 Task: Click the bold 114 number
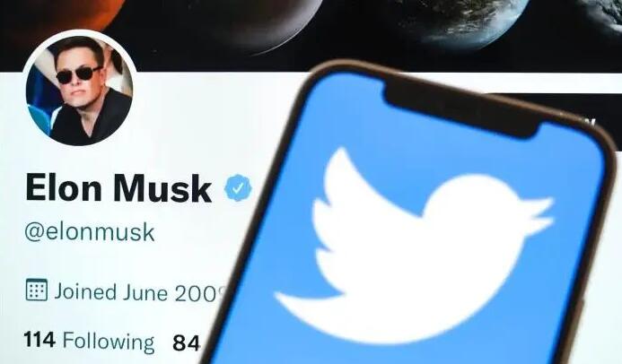(x=39, y=340)
